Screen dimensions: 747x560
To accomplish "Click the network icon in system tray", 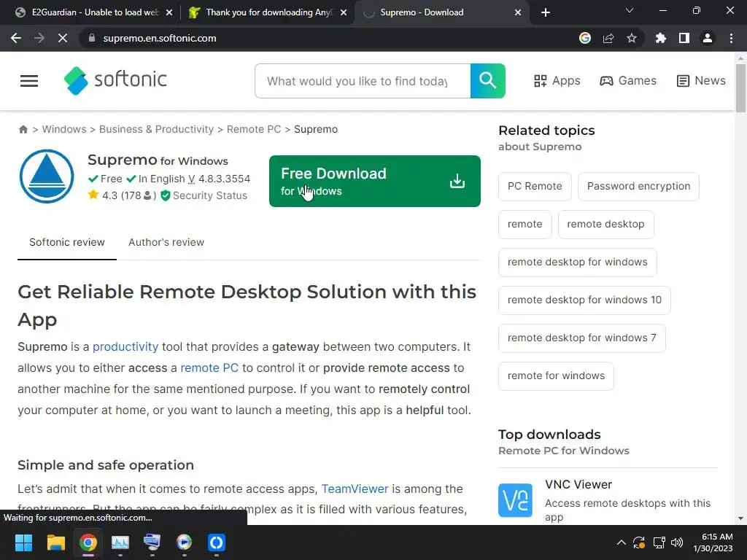I will [659, 542].
